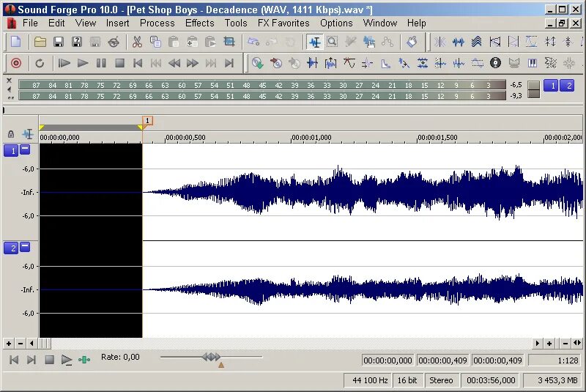Toggle the lock icon beside ruler
This screenshot has height=392, width=586.
11,134
